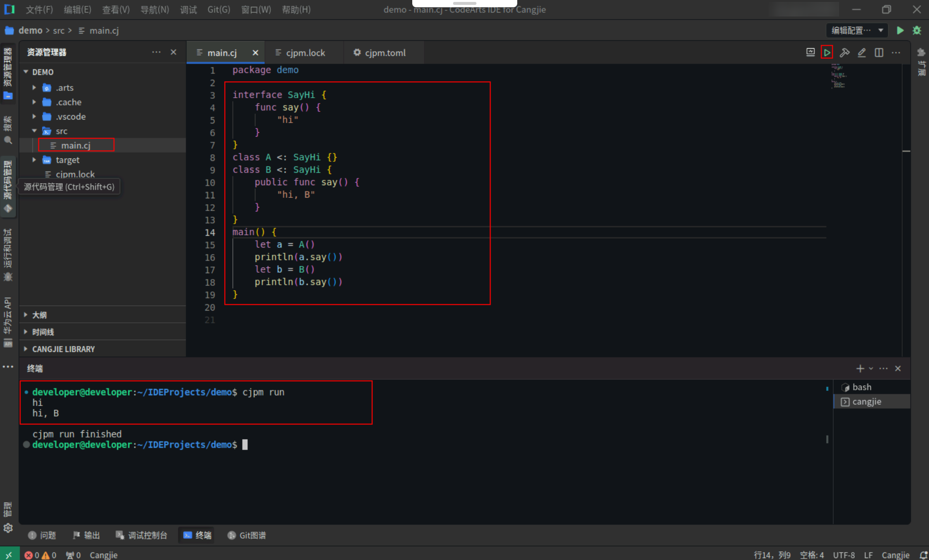Open the Manage gear settings
929x560 pixels.
[x=8, y=527]
